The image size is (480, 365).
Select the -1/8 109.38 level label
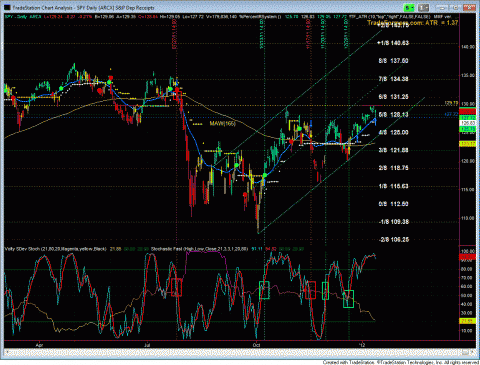click(x=393, y=222)
